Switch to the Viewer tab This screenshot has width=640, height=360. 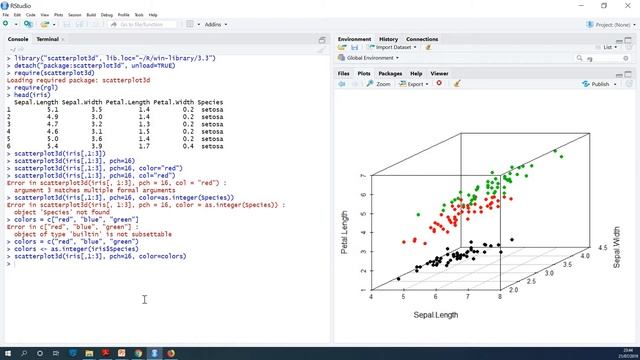pyautogui.click(x=439, y=73)
